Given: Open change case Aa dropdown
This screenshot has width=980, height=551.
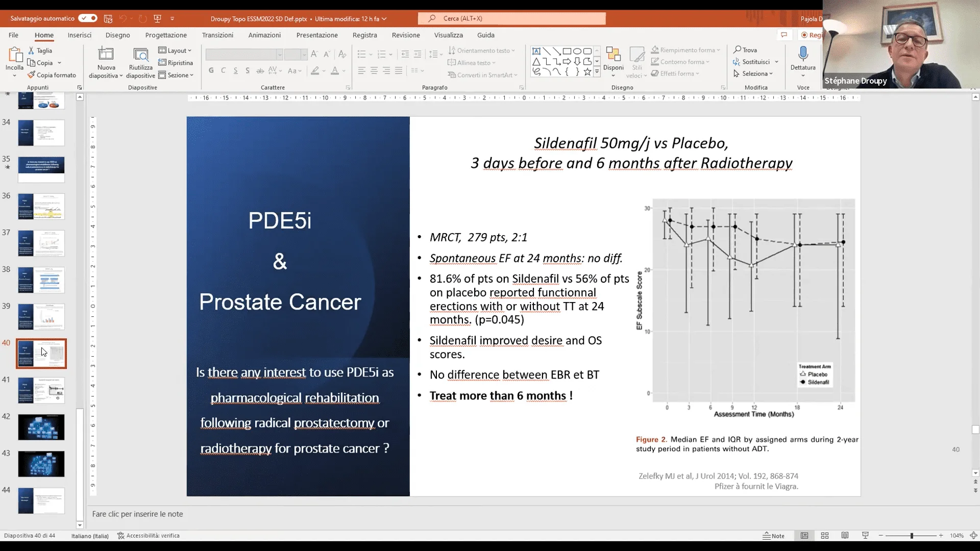Looking at the screenshot, I should [295, 70].
